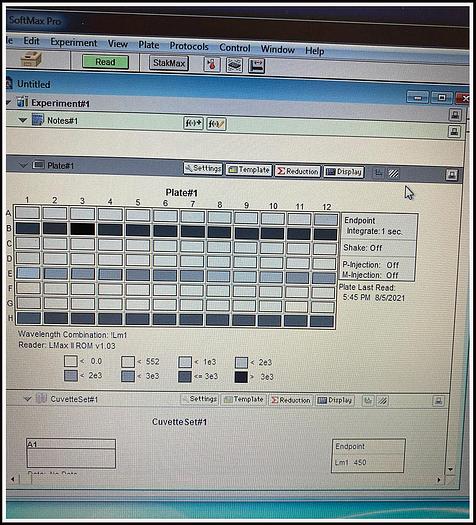Open the View menu

click(118, 44)
